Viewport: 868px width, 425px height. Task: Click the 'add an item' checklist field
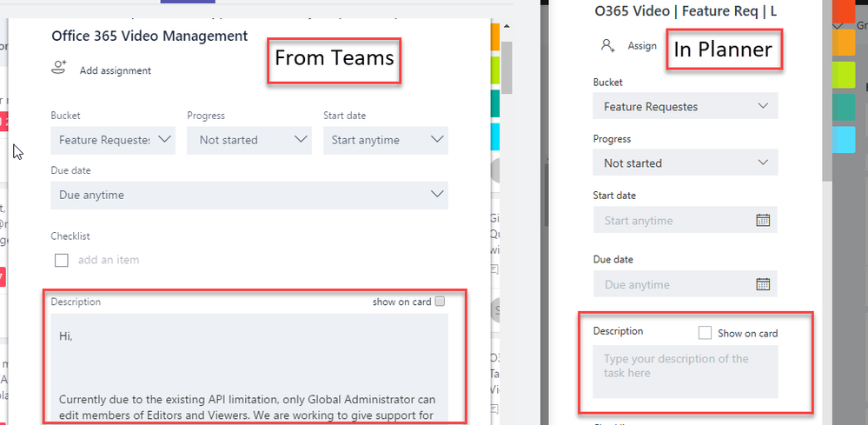click(109, 260)
